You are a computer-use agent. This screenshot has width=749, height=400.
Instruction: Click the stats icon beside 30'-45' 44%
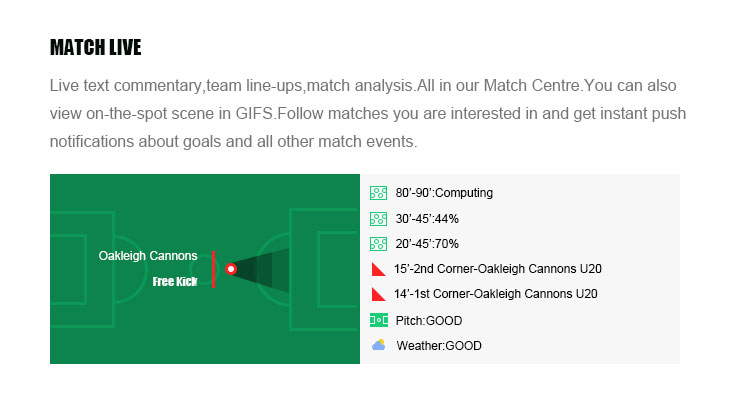[x=378, y=218]
